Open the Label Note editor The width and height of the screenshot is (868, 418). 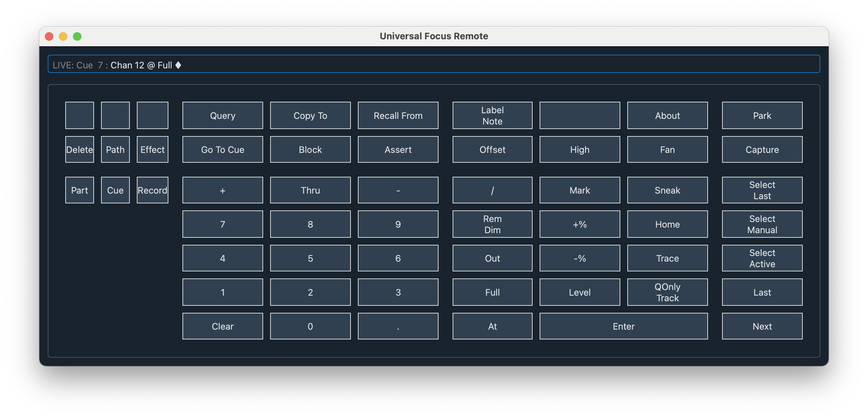(492, 115)
